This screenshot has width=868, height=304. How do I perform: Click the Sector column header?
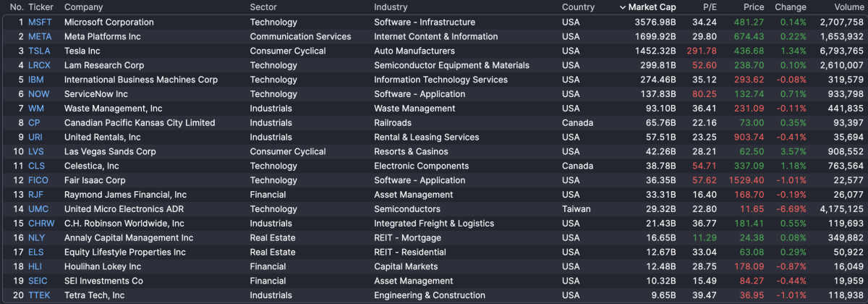tap(263, 7)
